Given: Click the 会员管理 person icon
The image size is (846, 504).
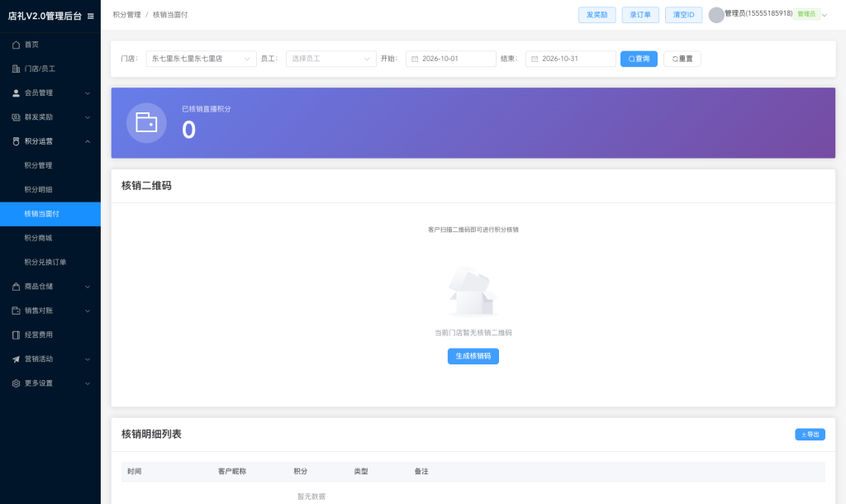Looking at the screenshot, I should tap(17, 93).
